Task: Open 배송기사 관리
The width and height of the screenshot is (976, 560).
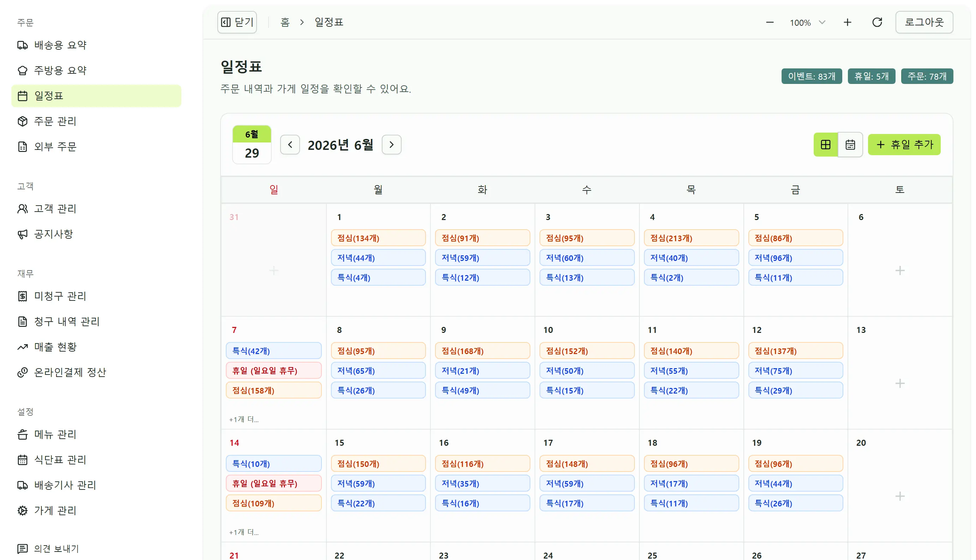Action: [x=96, y=485]
